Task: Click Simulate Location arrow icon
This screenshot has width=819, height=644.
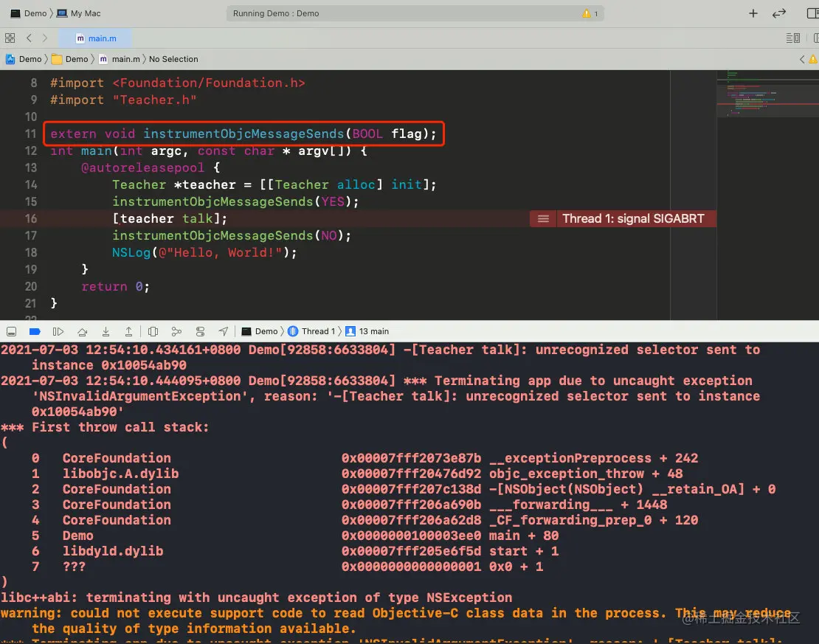Action: (x=224, y=331)
